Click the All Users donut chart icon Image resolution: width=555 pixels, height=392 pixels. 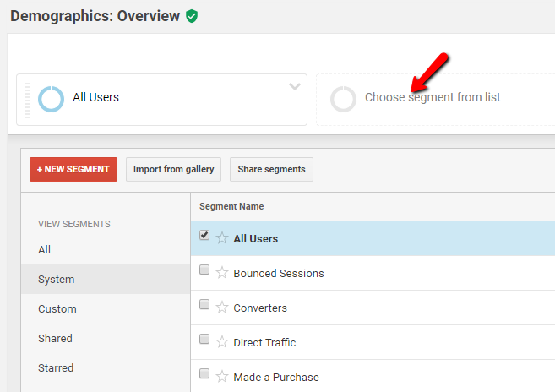point(51,99)
